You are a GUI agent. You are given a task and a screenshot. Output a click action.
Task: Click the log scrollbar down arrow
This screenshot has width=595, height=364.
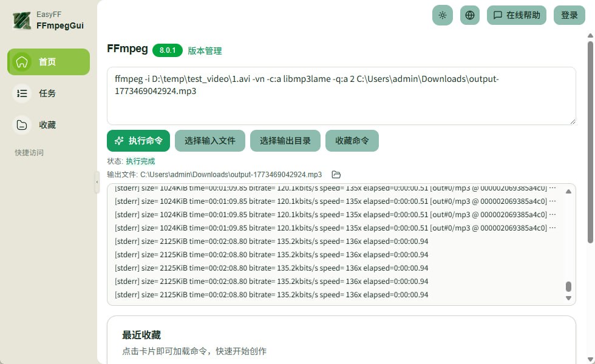click(568, 298)
